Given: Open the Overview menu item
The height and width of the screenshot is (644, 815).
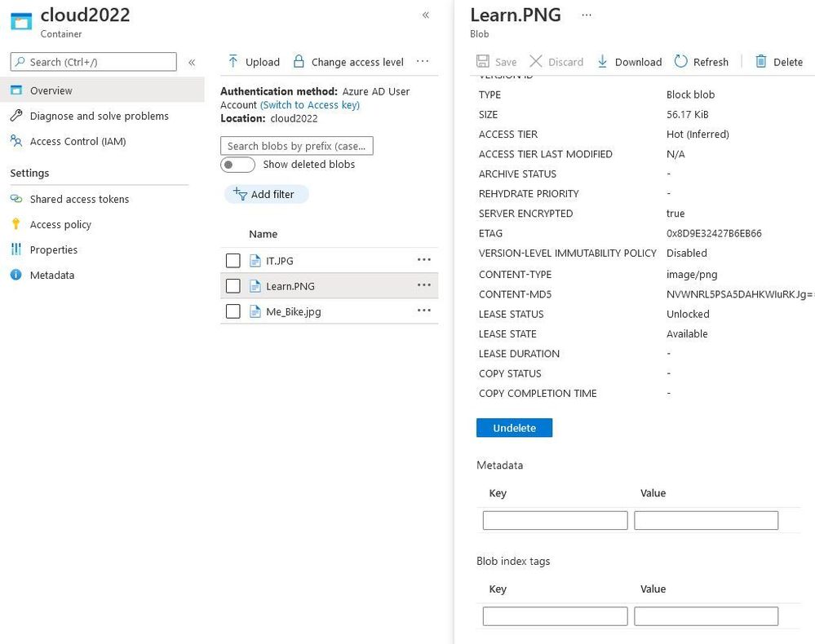Looking at the screenshot, I should 102,90.
